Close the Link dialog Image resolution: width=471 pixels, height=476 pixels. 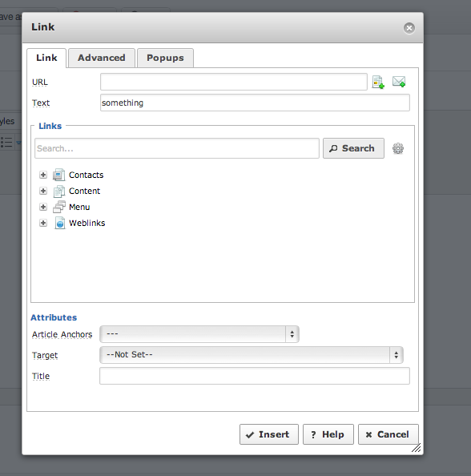tap(409, 28)
